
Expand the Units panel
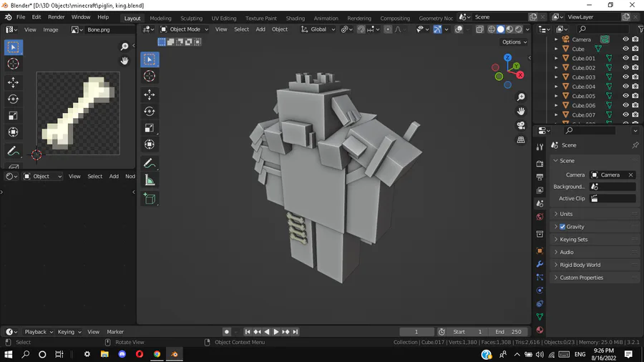point(595,214)
